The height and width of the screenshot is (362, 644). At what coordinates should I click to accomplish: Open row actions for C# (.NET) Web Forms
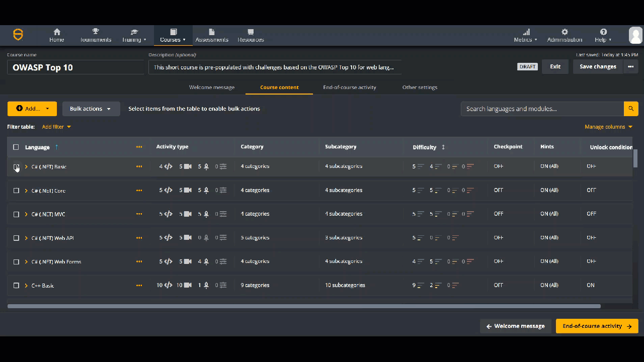pos(139,261)
